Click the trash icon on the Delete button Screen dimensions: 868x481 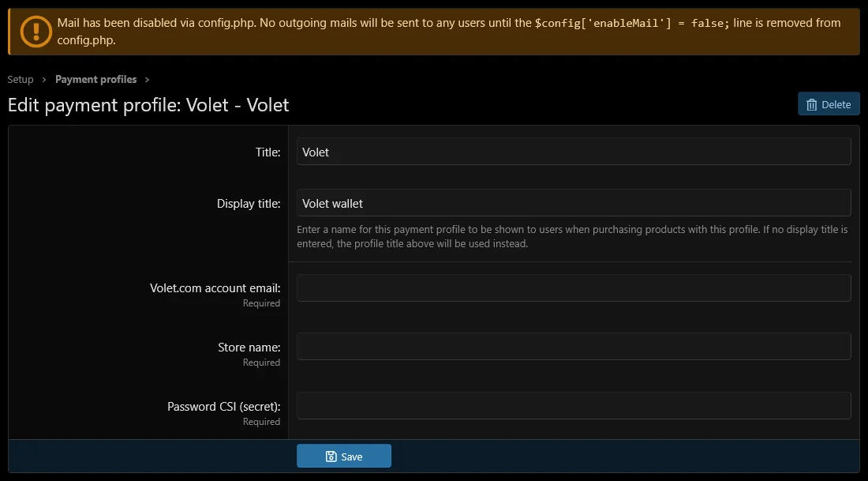pos(812,104)
